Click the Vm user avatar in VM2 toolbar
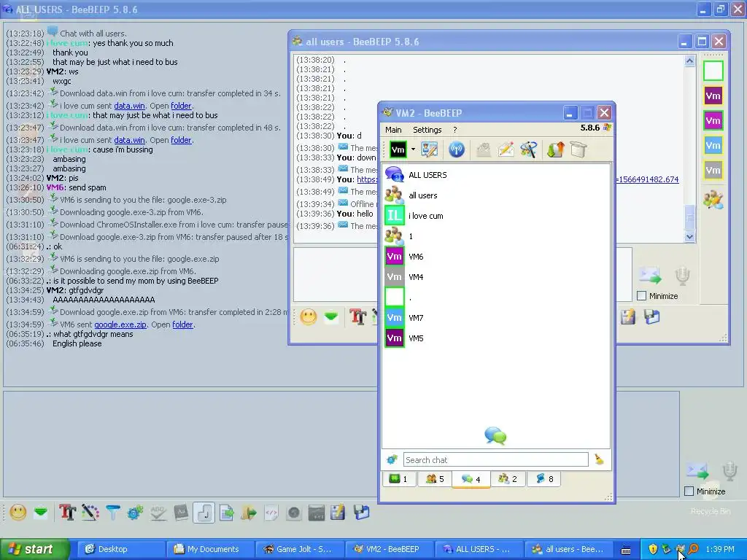Viewport: 747px width, 560px height. tap(398, 150)
